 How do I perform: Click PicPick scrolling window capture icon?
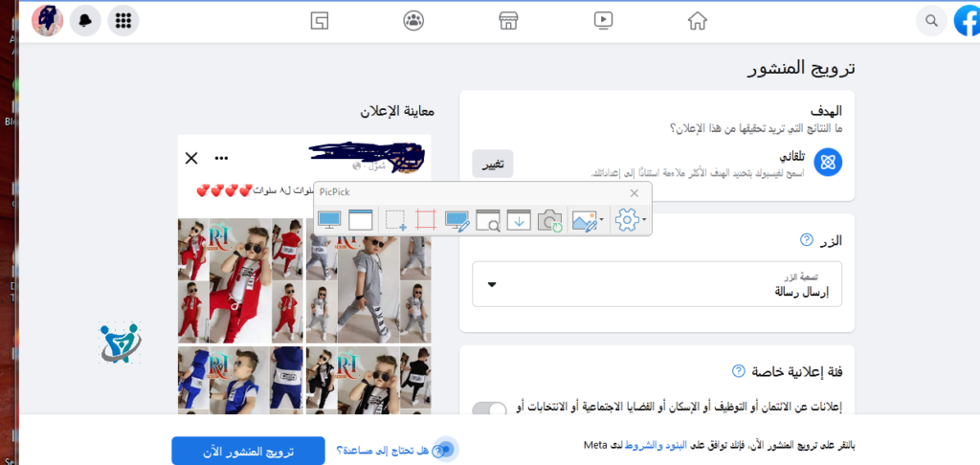click(x=518, y=220)
